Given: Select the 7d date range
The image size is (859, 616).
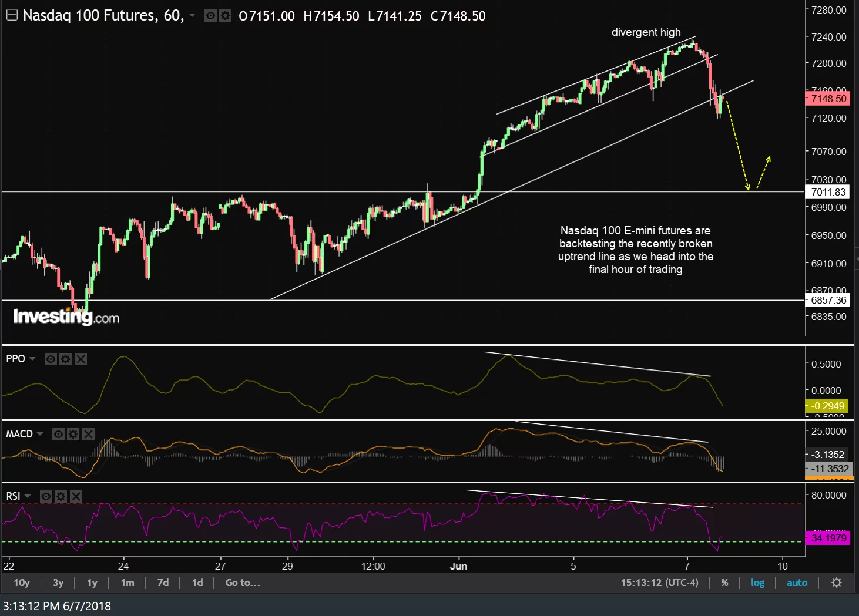Looking at the screenshot, I should point(163,583).
